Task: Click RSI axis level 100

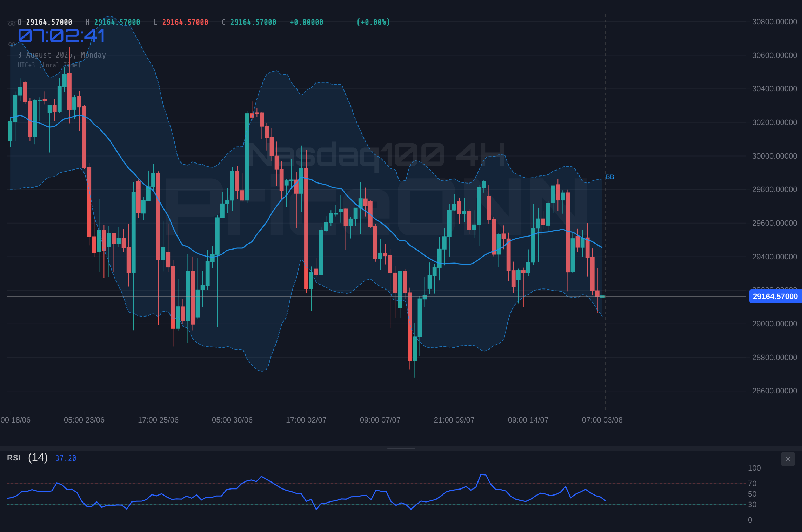Action: [754, 468]
